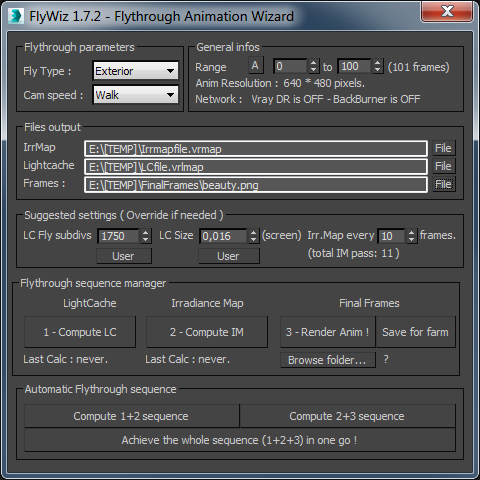Click User button under LC Size
480x480 pixels.
click(229, 256)
